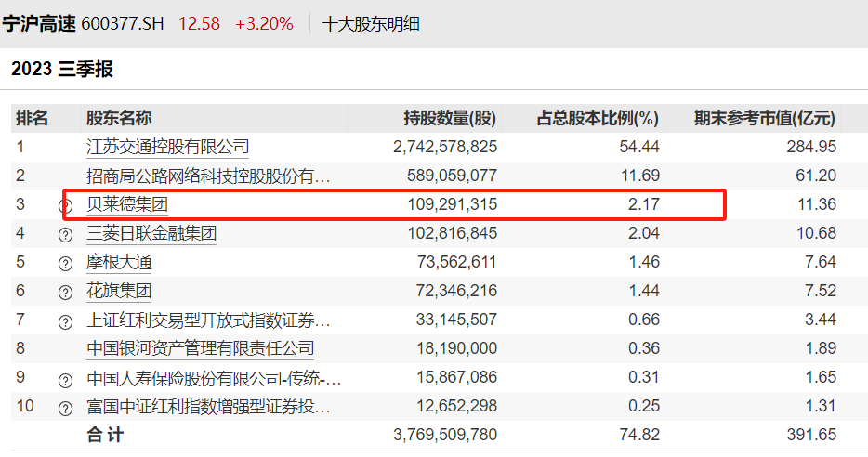Image resolution: width=868 pixels, height=457 pixels.
Task: Click question mark icon next to 三菱日联金融集团
Action: (65, 235)
